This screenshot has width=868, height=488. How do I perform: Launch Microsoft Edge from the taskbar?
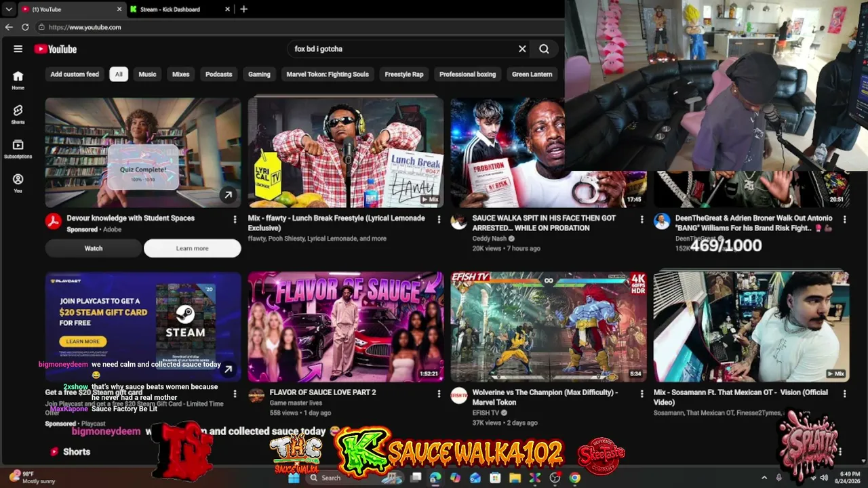435,478
